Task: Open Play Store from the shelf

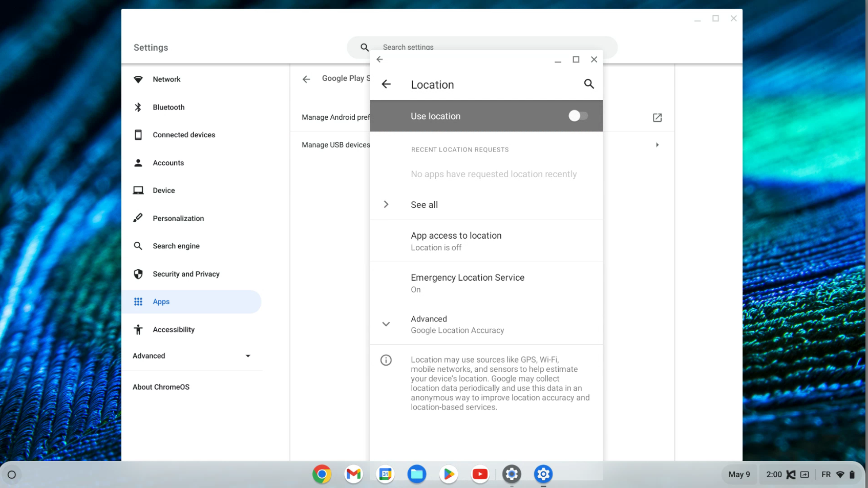Action: (x=449, y=474)
